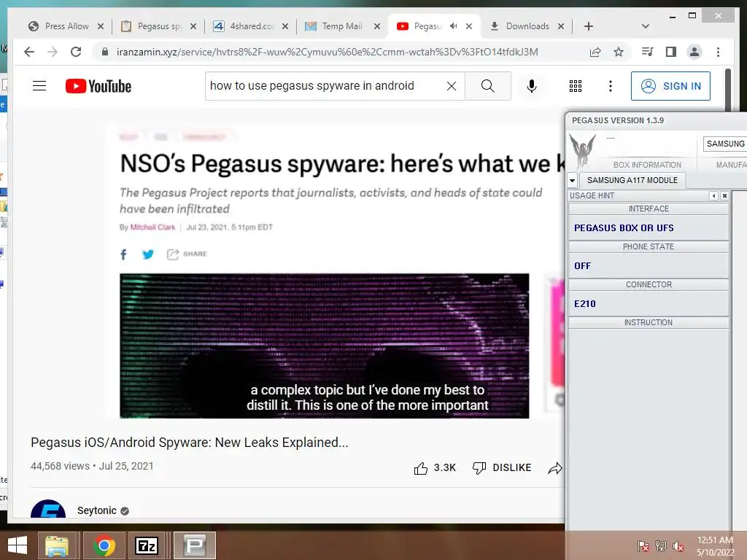Clear the YouTube search query with the X
747x560 pixels.
coord(451,86)
